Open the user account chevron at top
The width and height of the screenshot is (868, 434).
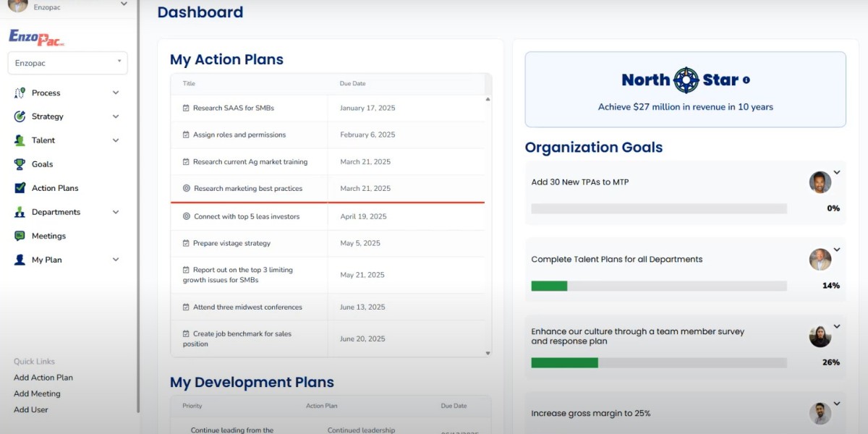(124, 4)
